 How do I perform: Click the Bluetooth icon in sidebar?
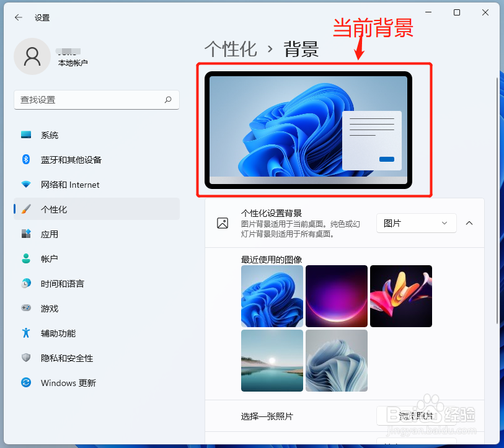[26, 159]
